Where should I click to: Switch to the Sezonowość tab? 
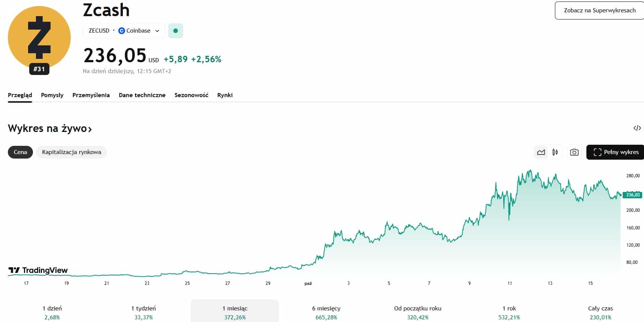point(191,95)
